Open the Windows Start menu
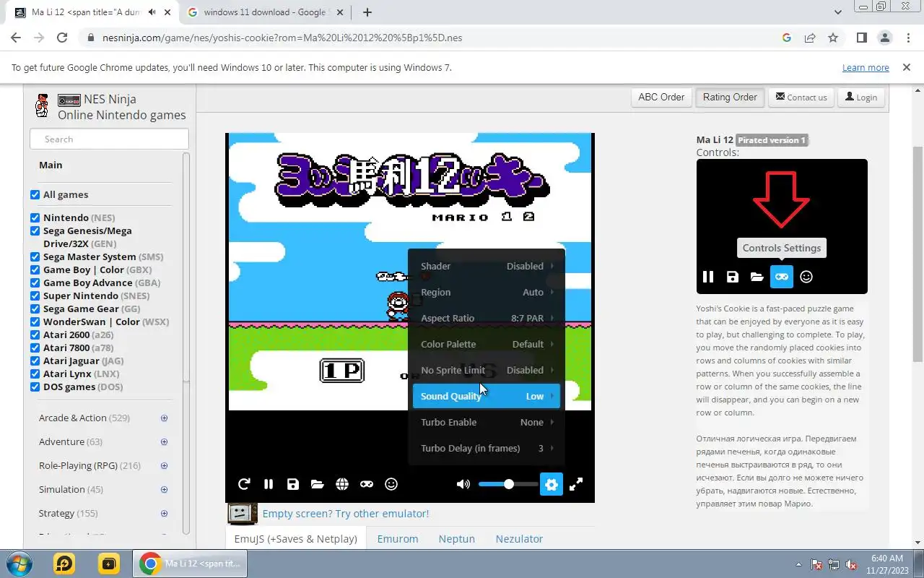The image size is (924, 578). pos(17,564)
